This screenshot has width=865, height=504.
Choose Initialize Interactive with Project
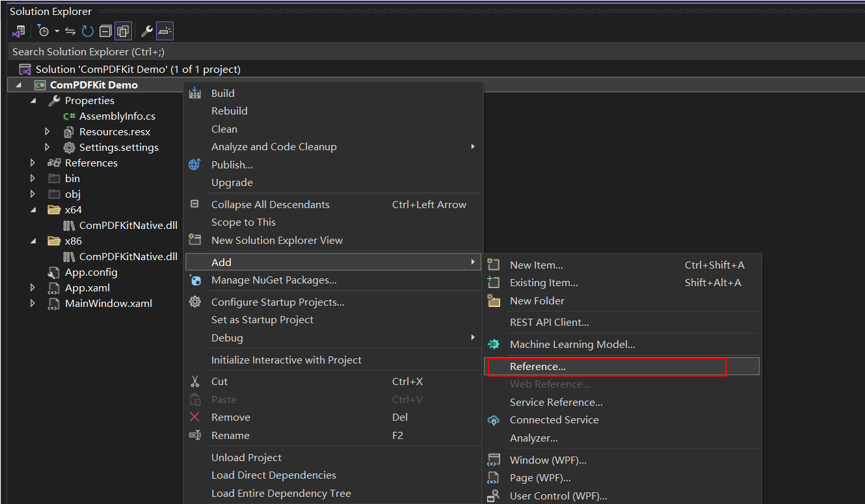286,360
